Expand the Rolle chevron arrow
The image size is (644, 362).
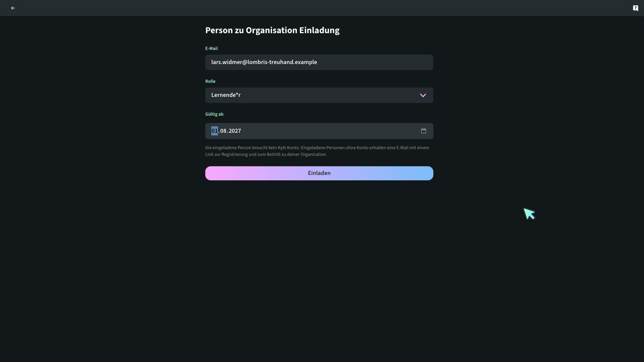tap(423, 95)
